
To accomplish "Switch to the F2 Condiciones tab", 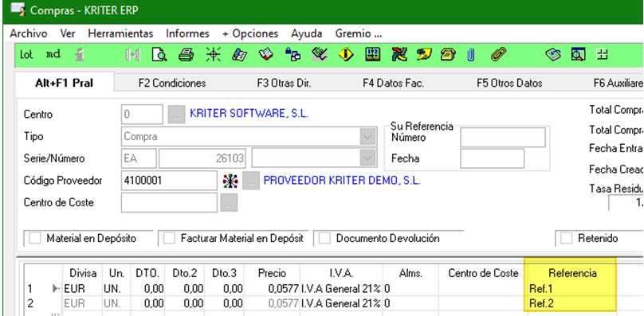I will pos(172,84).
